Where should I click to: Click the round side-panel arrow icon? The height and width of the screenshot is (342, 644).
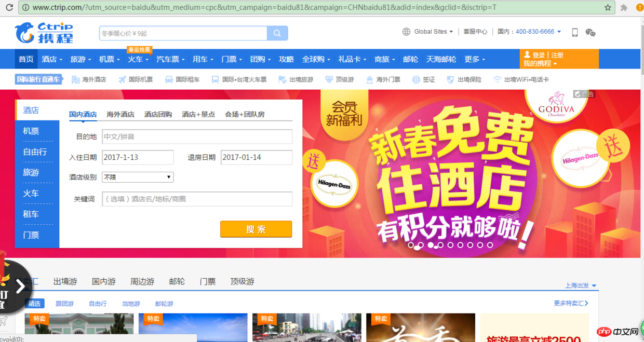coord(20,286)
